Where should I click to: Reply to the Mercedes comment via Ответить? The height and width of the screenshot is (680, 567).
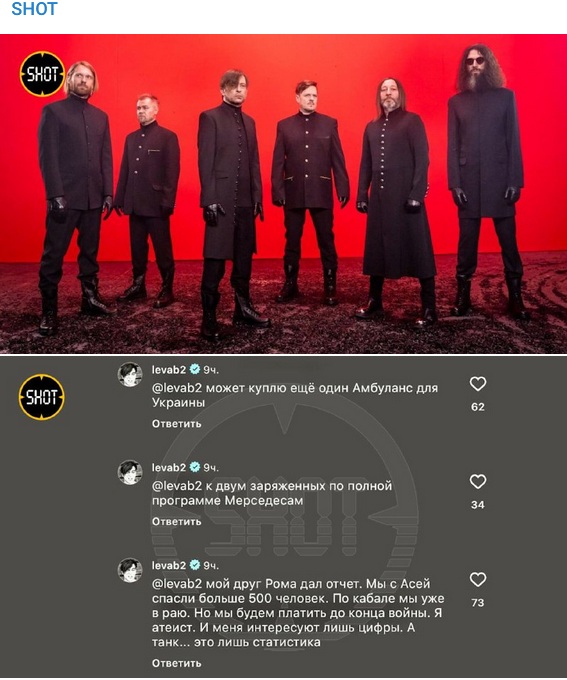[177, 521]
